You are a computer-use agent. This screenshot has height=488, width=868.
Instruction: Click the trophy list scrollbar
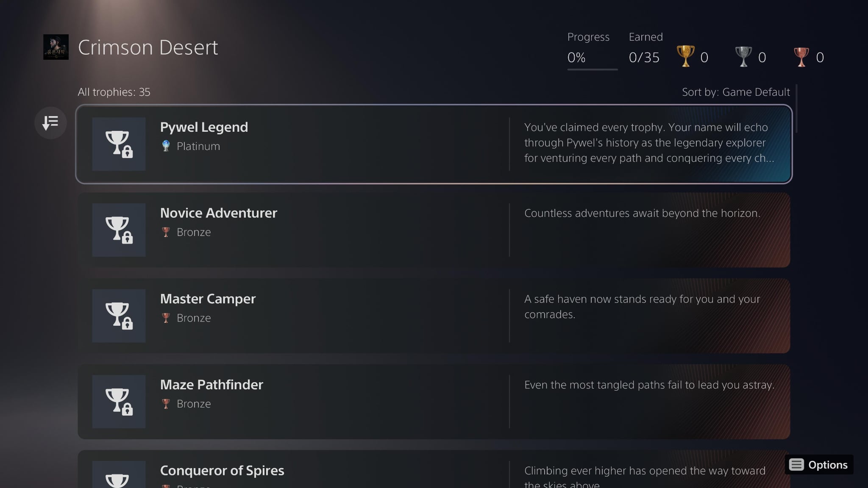coord(796,109)
